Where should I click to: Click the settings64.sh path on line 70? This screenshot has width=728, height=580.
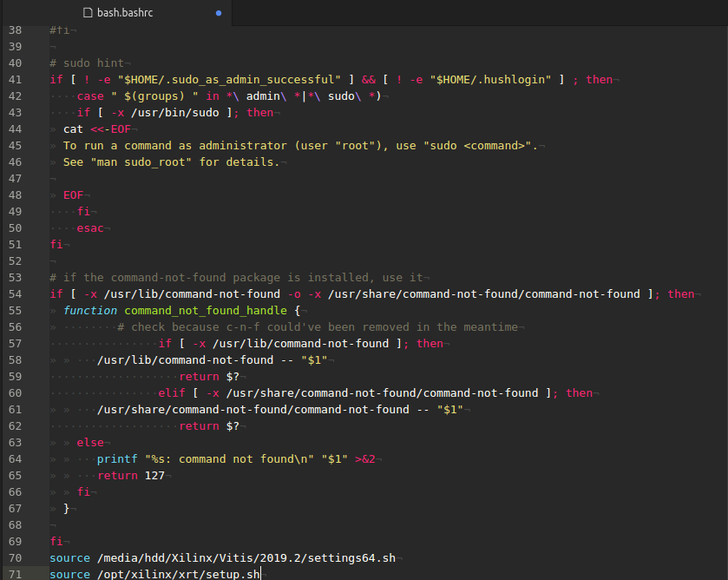coord(246,557)
